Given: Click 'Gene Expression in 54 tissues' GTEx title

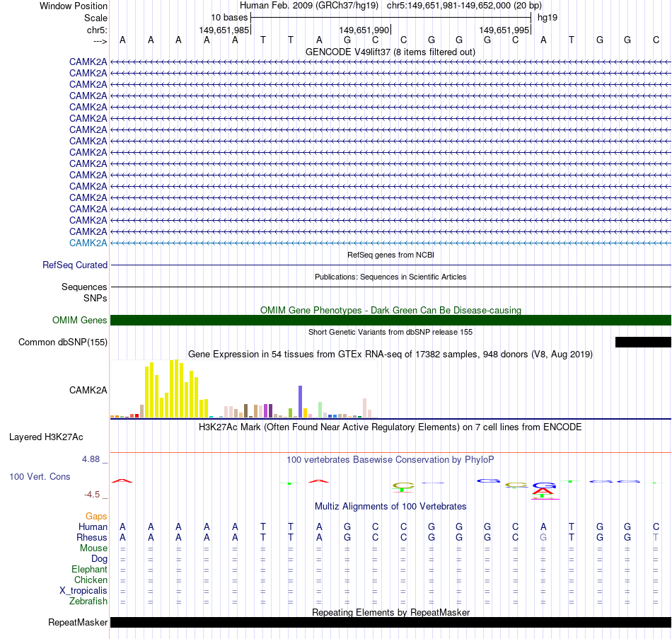Looking at the screenshot, I should pyautogui.click(x=390, y=355).
